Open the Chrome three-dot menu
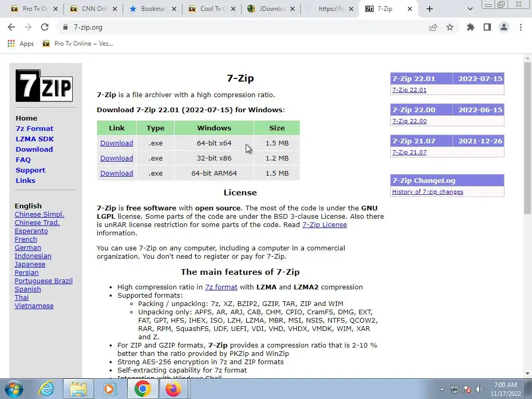Viewport: 532px width, 399px height. point(521,27)
